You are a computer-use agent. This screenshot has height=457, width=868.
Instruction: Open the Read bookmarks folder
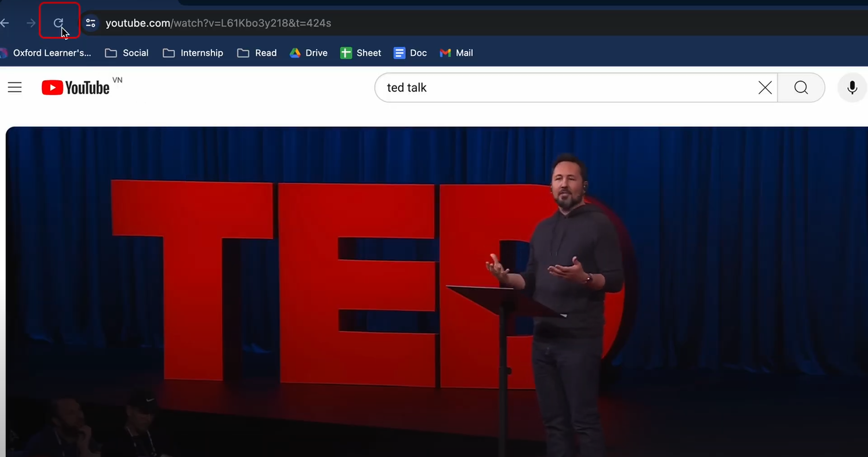coord(257,53)
